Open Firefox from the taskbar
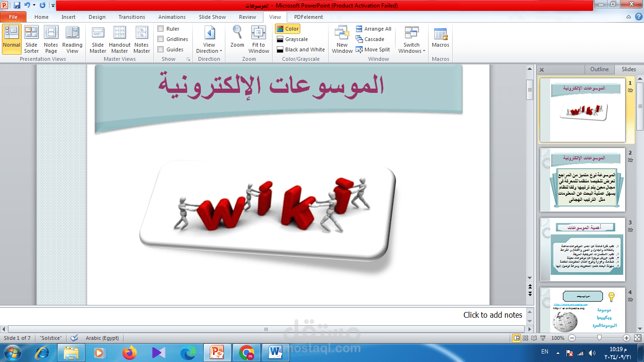This screenshot has width=644, height=362. pyautogui.click(x=129, y=353)
